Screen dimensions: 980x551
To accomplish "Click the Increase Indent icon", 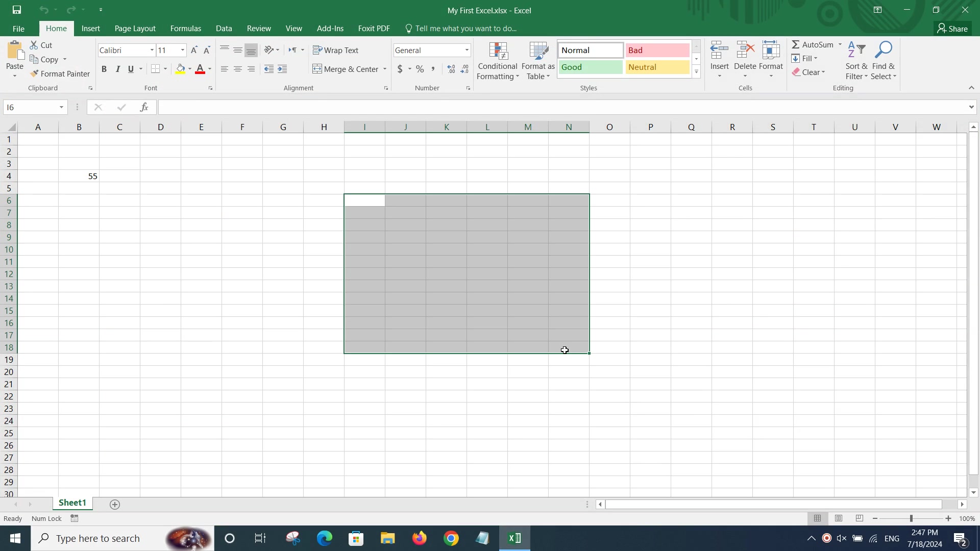I will point(282,69).
